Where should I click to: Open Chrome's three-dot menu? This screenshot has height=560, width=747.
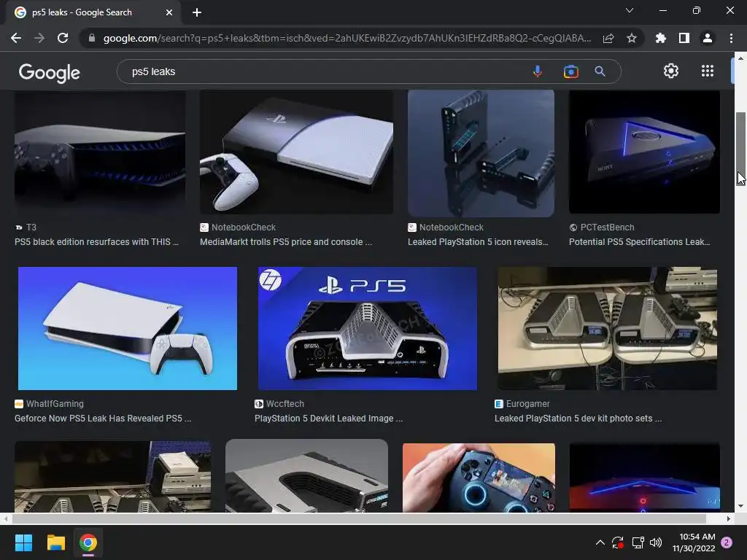tap(731, 38)
